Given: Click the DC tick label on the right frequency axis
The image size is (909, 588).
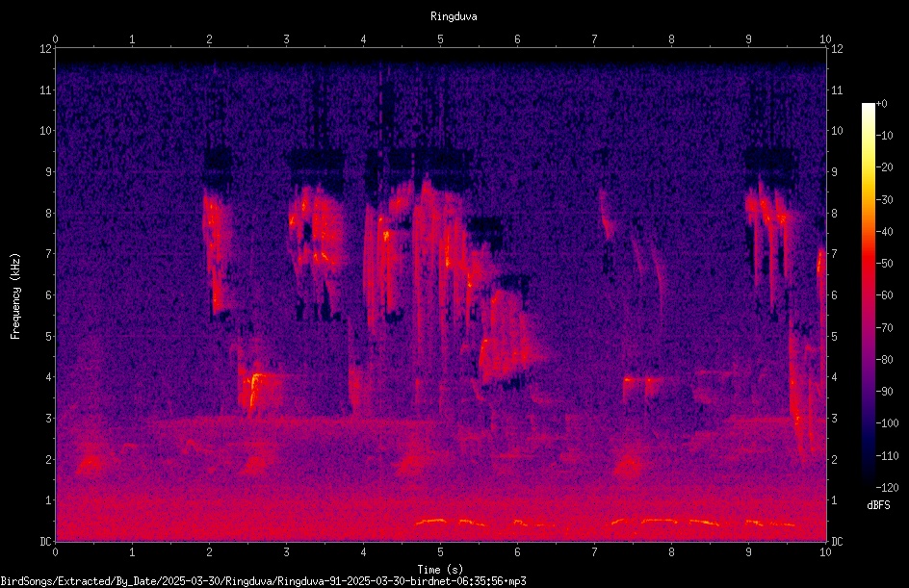Looking at the screenshot, I should click(x=837, y=542).
